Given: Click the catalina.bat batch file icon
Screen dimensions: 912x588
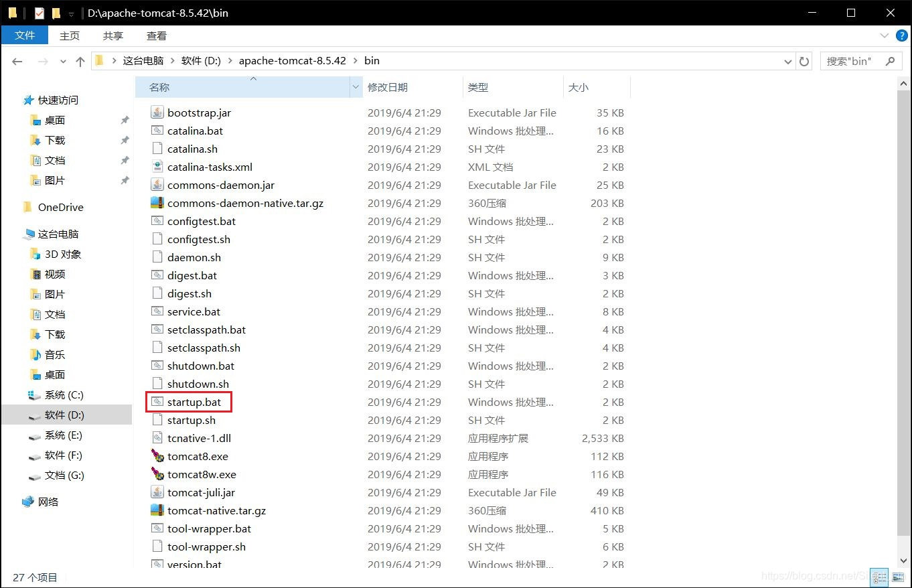Looking at the screenshot, I should coord(157,131).
